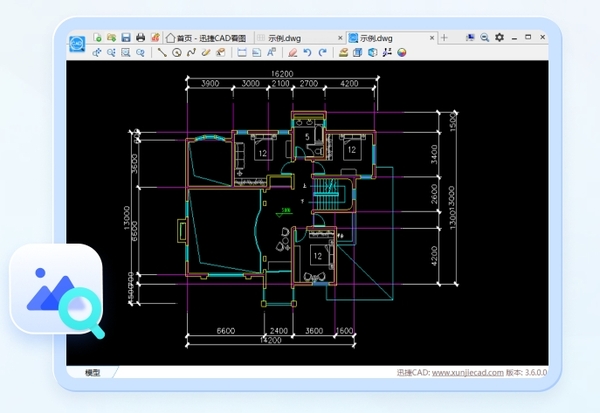Save the drawing with the floppy disk icon
This screenshot has width=600, height=413.
click(x=126, y=37)
